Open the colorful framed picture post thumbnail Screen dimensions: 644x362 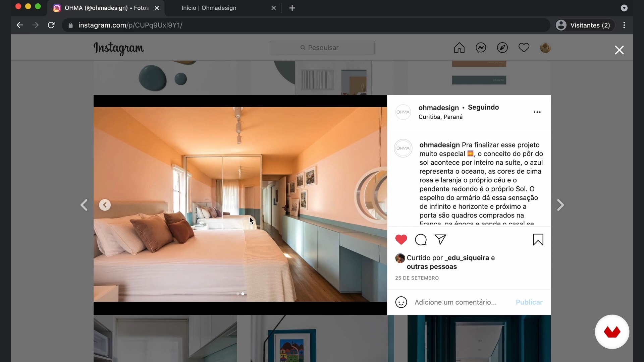point(322,339)
